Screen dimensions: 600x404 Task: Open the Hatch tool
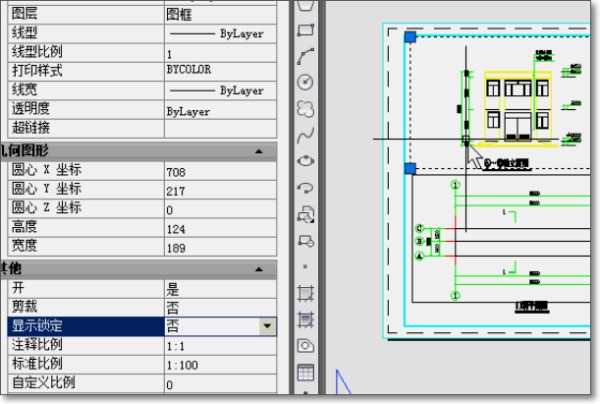tap(306, 295)
